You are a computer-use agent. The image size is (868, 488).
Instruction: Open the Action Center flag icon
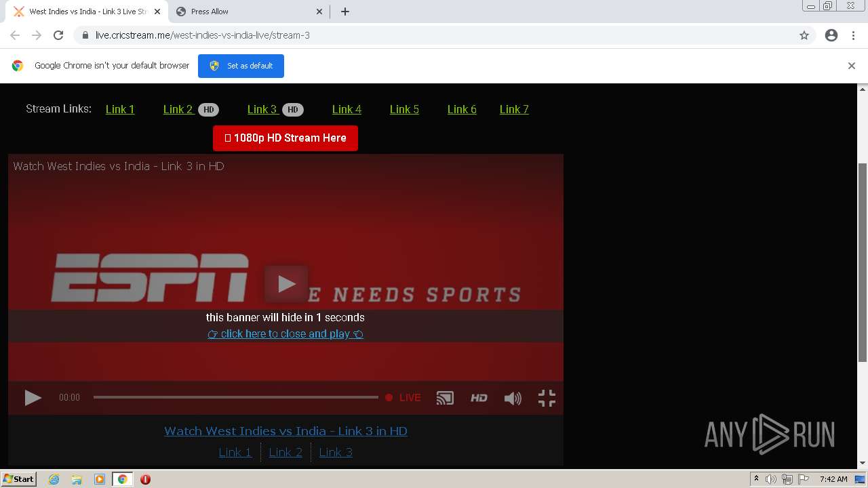point(804,479)
